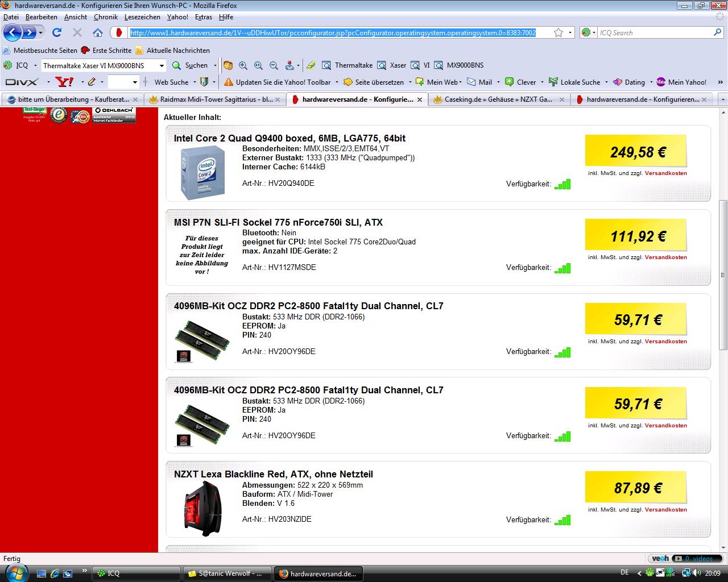
Task: Click the joystick games icon in the ICQ toolbar
Action: tap(289, 65)
